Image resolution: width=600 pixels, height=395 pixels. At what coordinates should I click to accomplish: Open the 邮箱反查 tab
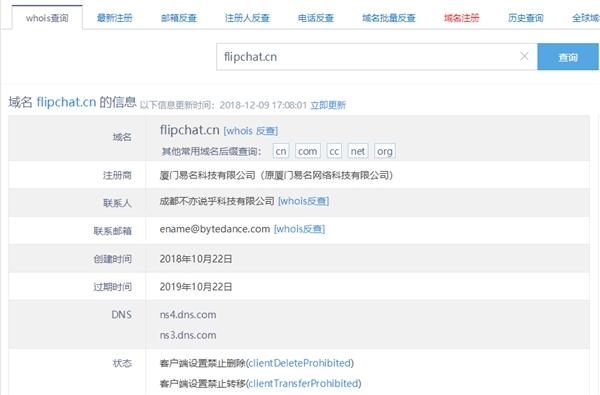pos(179,18)
